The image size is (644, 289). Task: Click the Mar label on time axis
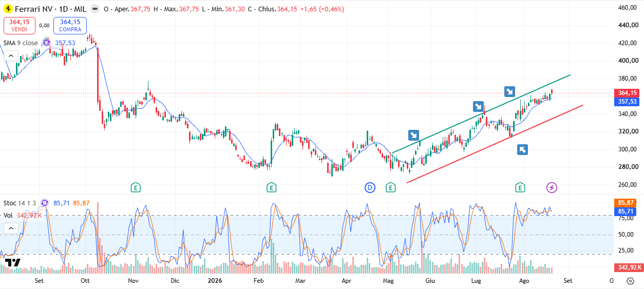[x=300, y=281]
